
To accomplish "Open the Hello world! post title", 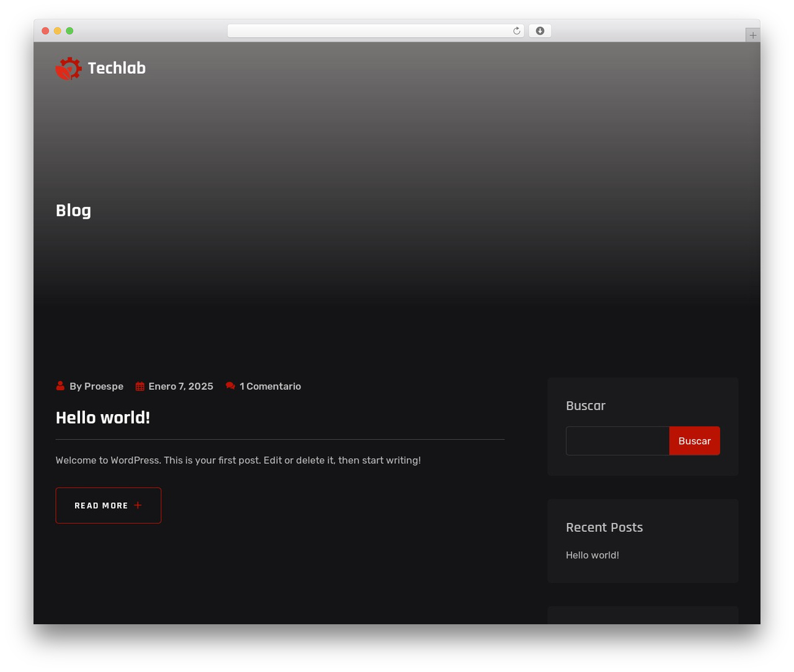I will pyautogui.click(x=103, y=417).
